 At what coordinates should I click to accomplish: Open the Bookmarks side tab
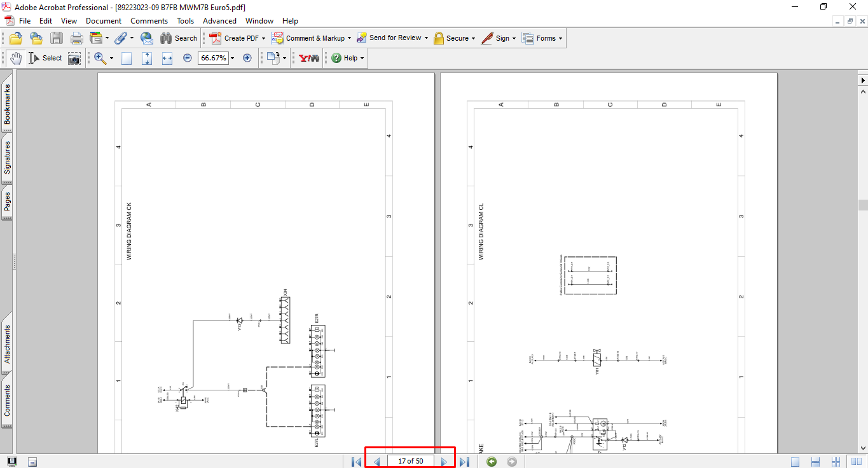pyautogui.click(x=7, y=104)
